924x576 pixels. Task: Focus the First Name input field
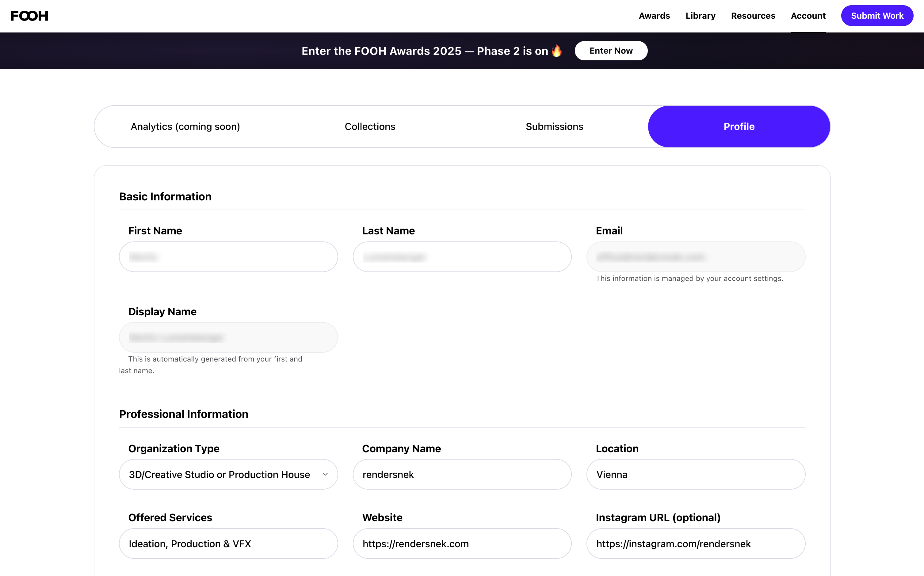point(228,257)
